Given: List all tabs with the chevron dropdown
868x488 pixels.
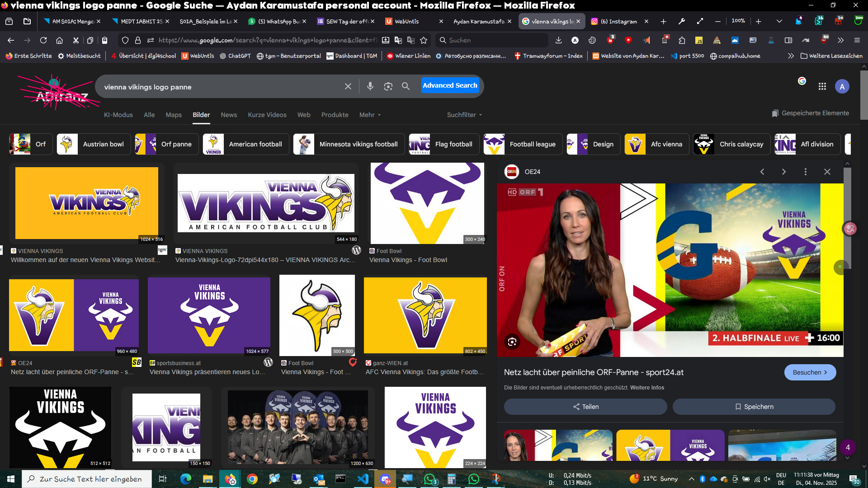Looking at the screenshot, I should coord(779,21).
